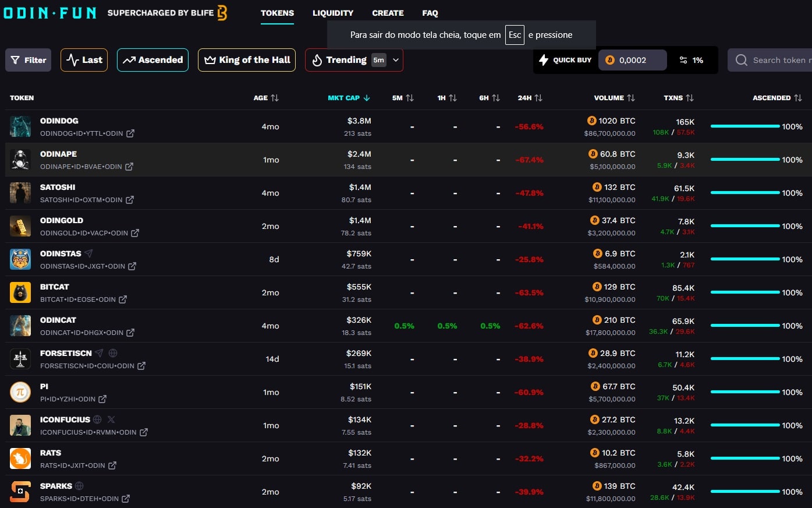Viewport: 812px width, 508px height.
Task: Open ICONFUCIUS external link icon
Action: (144, 432)
